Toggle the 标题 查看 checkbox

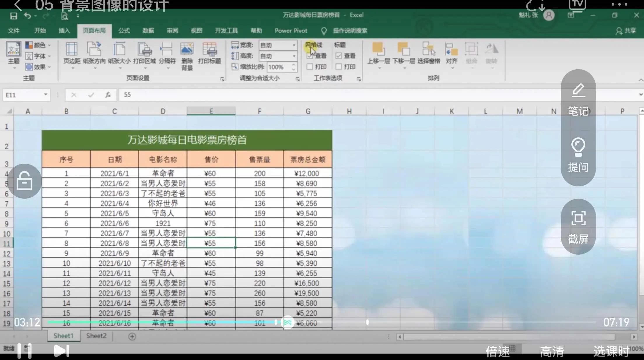[339, 56]
